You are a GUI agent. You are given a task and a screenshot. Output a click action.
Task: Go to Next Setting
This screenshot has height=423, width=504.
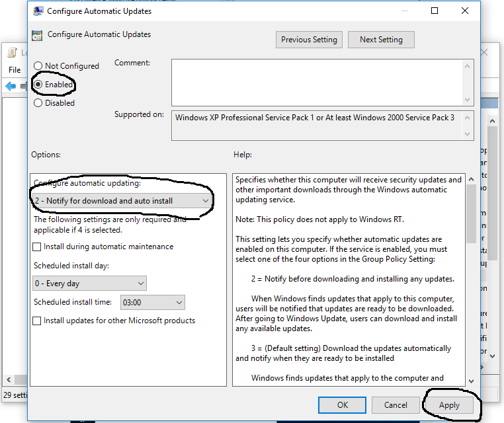(x=381, y=40)
